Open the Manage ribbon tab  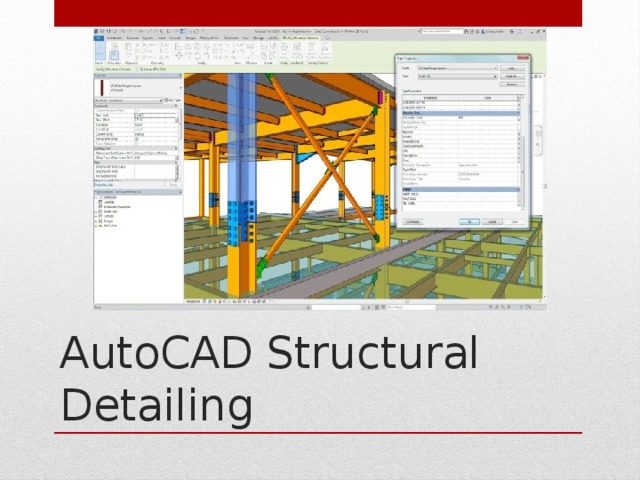[x=258, y=38]
